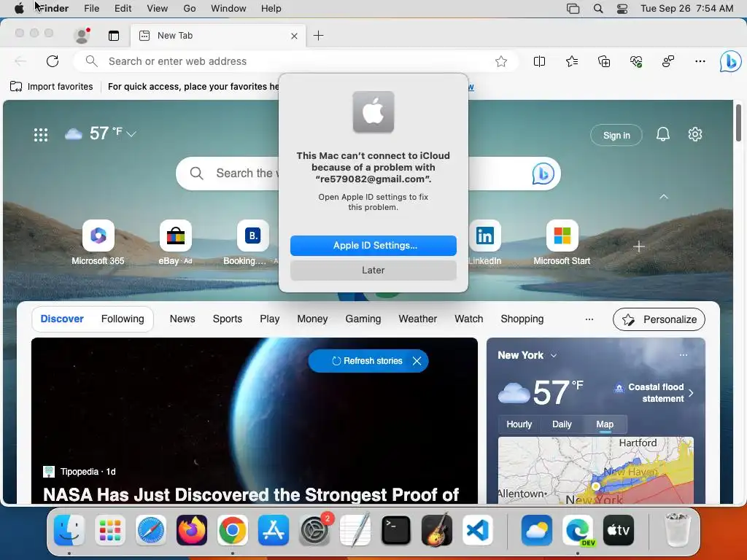Expand the weather temperature dropdown chevron
Screen dimensions: 747x560
[x=131, y=134]
